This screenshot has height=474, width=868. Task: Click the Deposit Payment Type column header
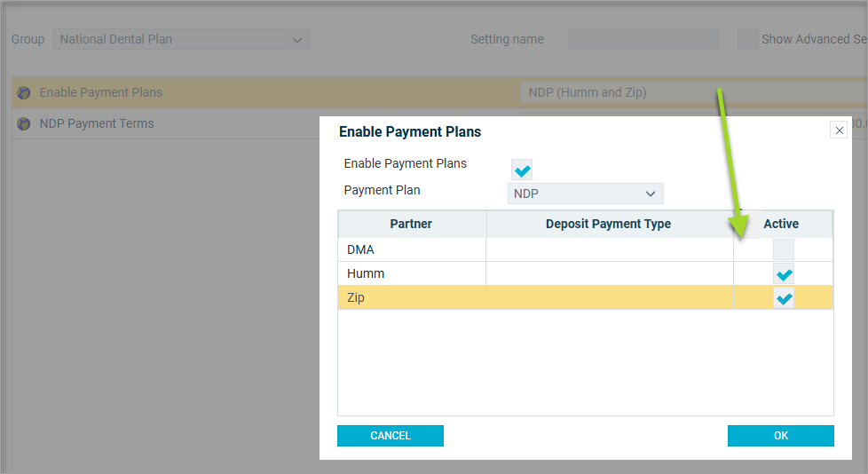[x=609, y=224]
